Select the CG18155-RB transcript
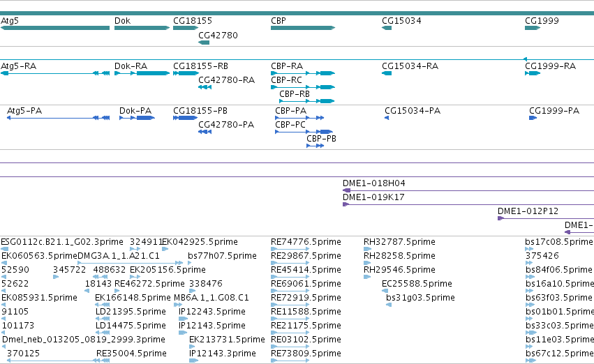This screenshot has width=594, height=364. (186, 73)
